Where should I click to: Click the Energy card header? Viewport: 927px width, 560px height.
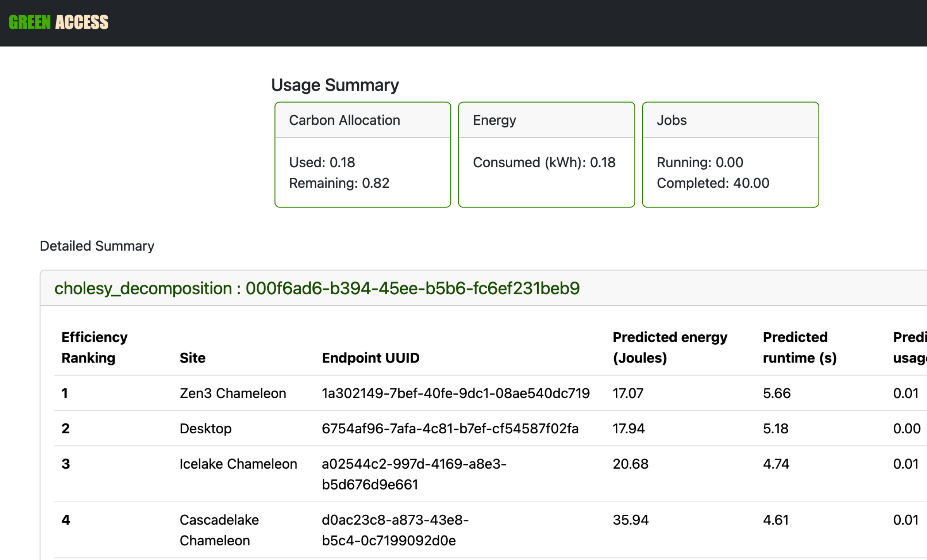(x=494, y=120)
